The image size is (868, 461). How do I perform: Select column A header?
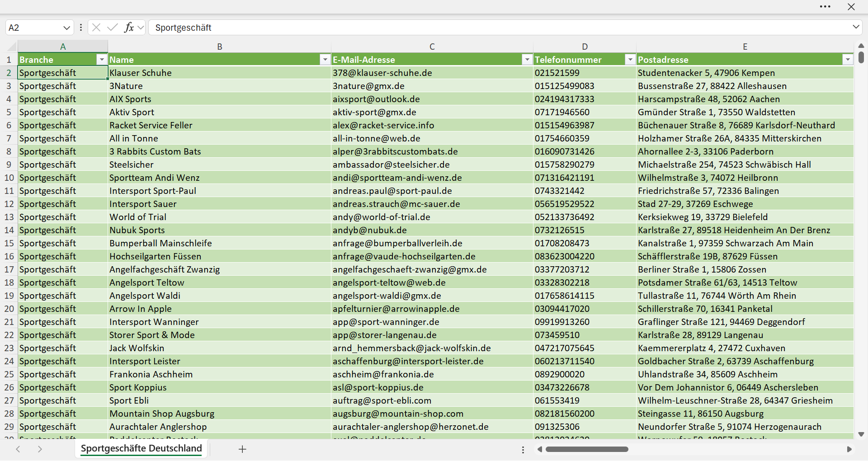tap(63, 47)
